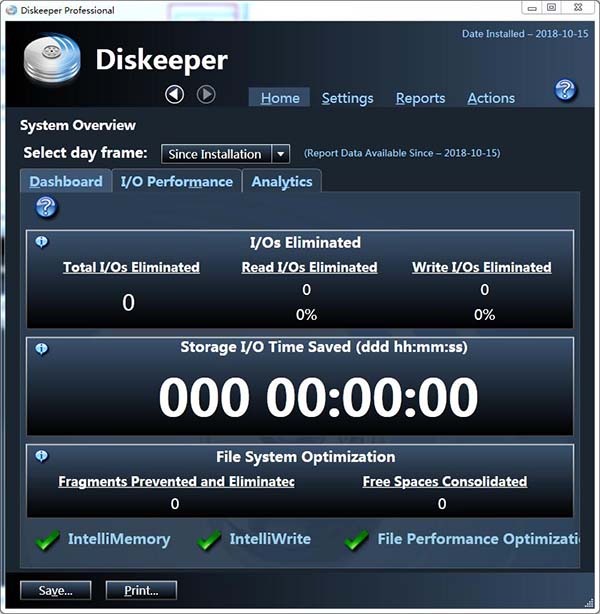Click Write I/Os Eliminated link

coord(482,267)
